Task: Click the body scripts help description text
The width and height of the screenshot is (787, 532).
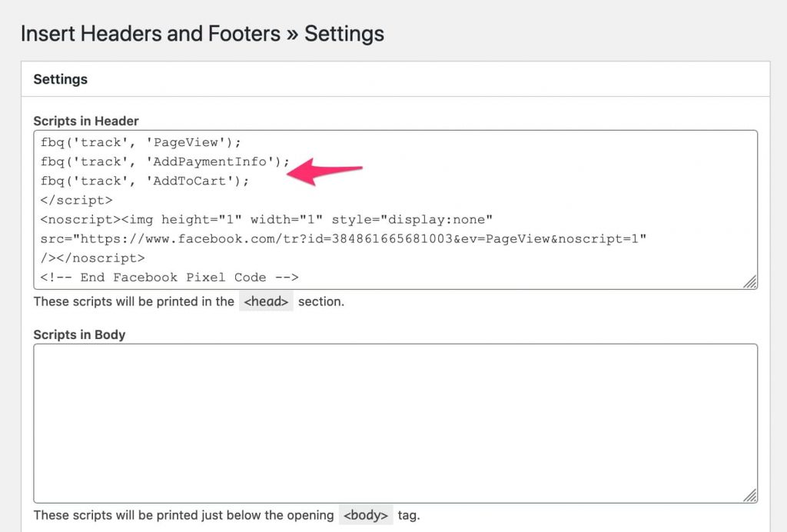Action: click(184, 515)
